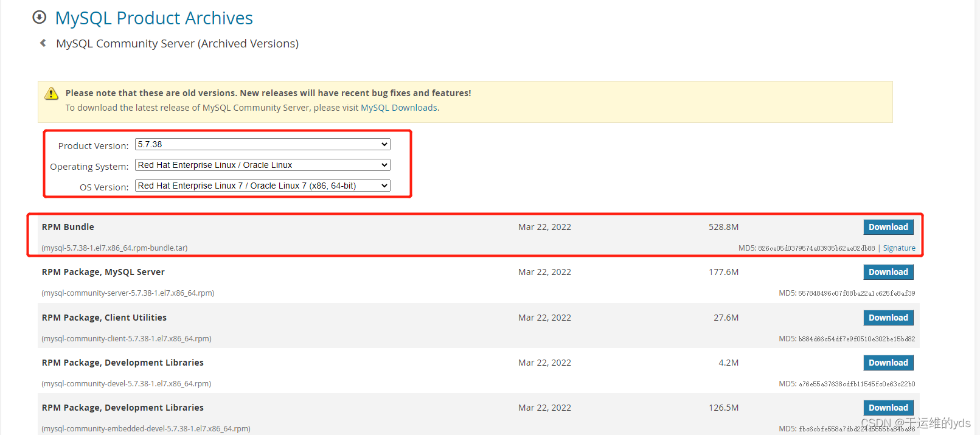Download the RPM Bundle
Viewport: 980px width, 435px height.
888,227
